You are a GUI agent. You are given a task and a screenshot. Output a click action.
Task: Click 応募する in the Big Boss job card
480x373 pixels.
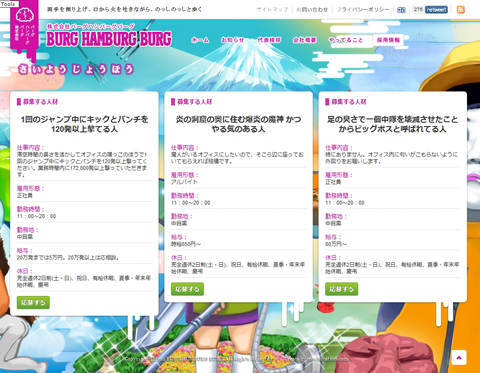pos(342,289)
